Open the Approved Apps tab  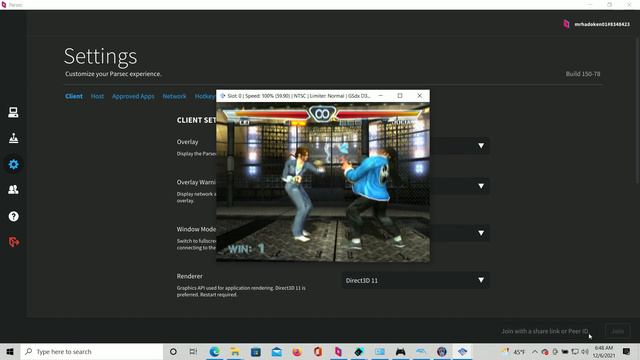pyautogui.click(x=133, y=96)
